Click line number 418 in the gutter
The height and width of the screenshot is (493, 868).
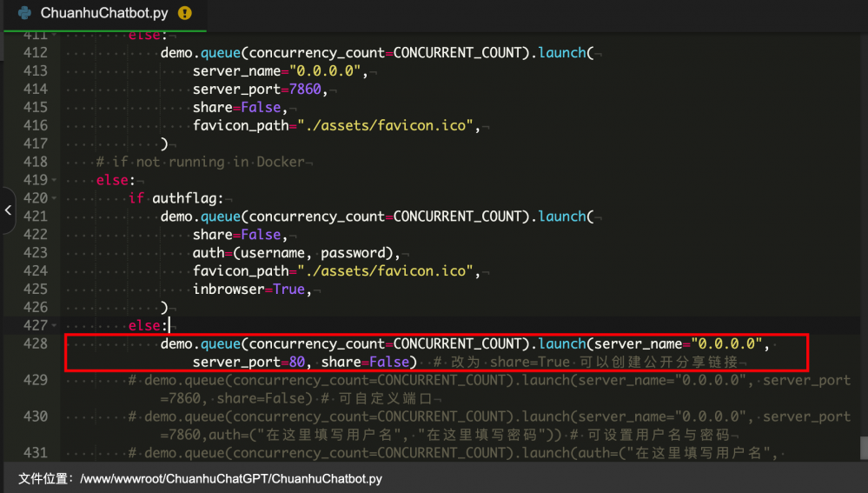coord(35,163)
